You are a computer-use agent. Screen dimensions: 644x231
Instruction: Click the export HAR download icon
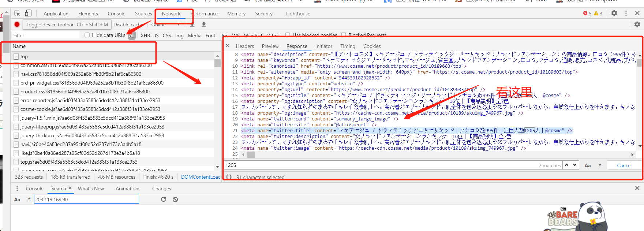(204, 24)
